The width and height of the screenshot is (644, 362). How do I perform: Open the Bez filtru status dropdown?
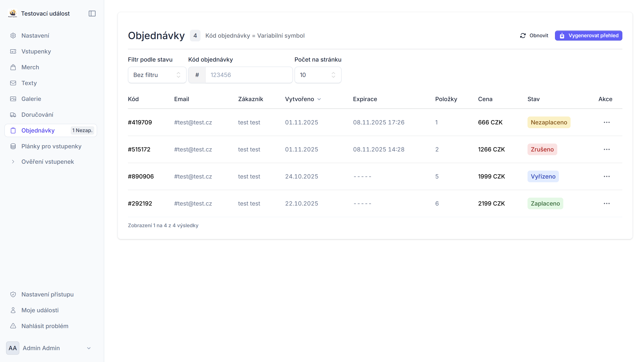click(x=157, y=75)
